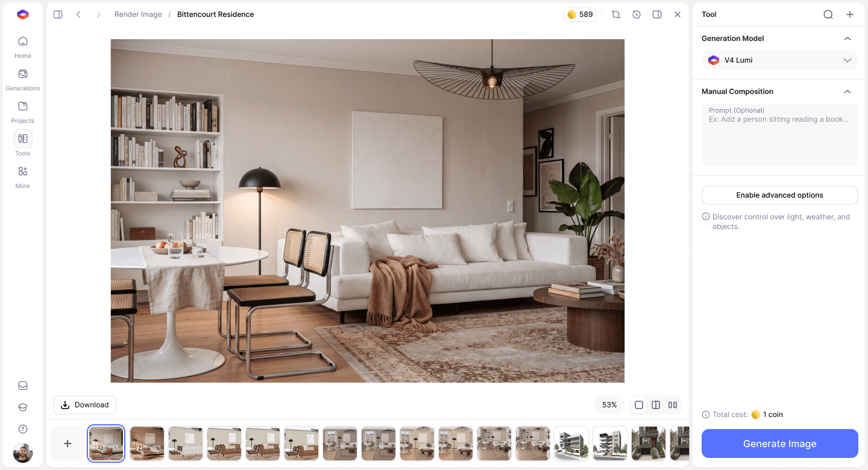Screen dimensions: 868x470
Task: Click the Generate Image button
Action: tap(780, 443)
